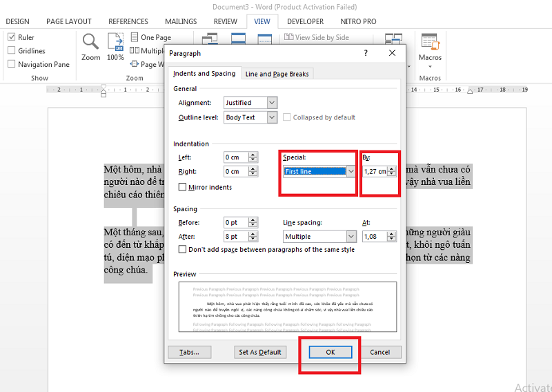Open the Outline level dropdown
This screenshot has height=392, width=552.
tap(272, 117)
